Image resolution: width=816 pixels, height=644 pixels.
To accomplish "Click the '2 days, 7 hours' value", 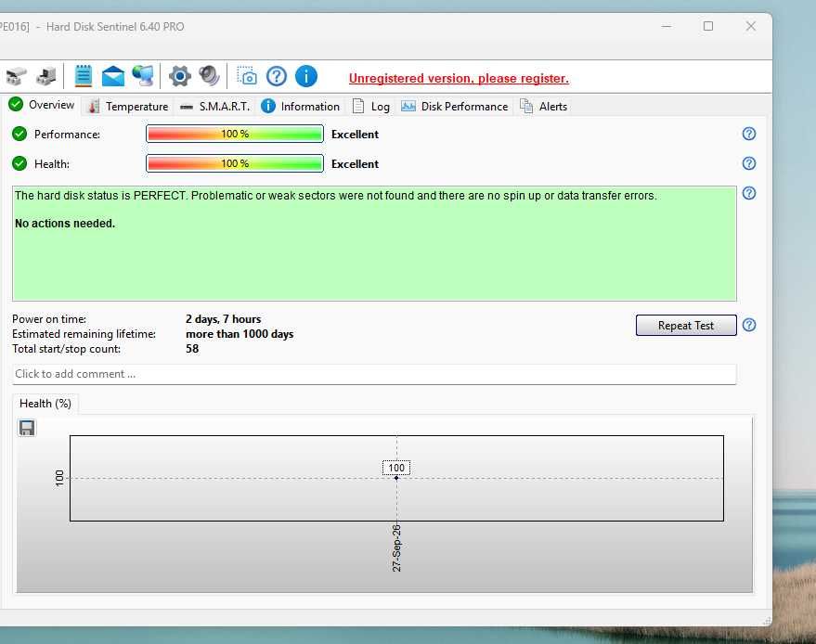I will (x=223, y=319).
